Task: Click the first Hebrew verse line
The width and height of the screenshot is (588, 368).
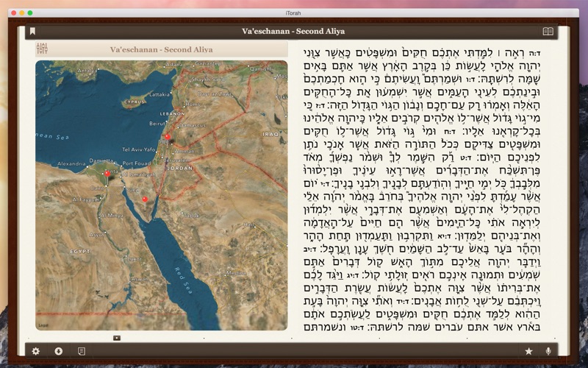Action: pos(422,52)
